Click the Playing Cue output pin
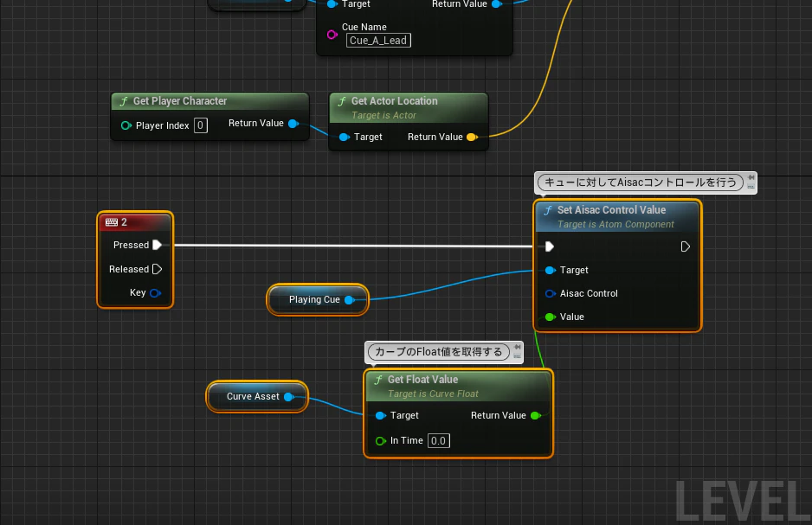 (350, 300)
